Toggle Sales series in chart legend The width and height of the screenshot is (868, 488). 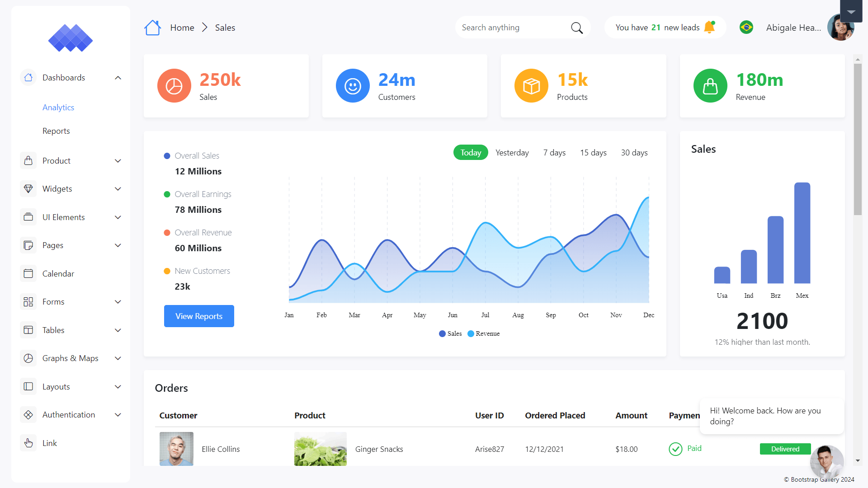(450, 333)
